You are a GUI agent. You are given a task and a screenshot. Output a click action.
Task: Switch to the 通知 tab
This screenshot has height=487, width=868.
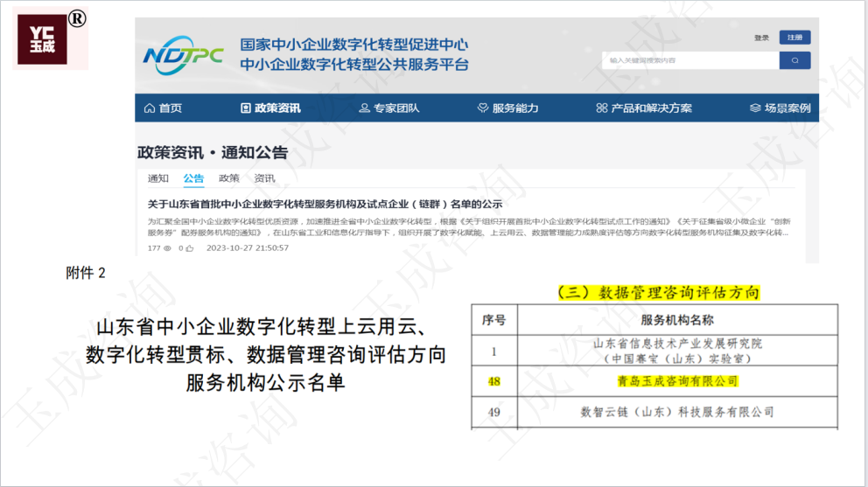point(157,178)
